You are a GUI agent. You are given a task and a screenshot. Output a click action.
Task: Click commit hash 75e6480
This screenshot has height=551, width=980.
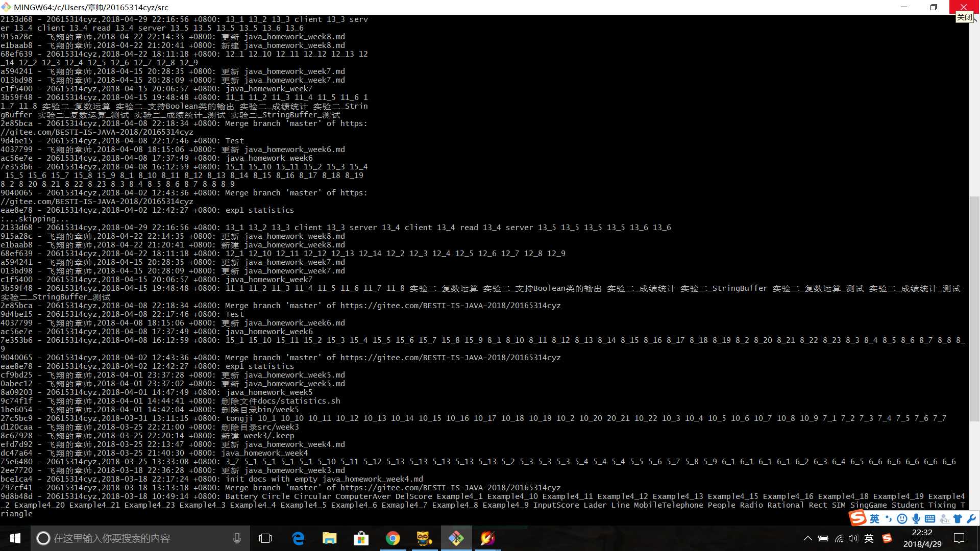(x=16, y=462)
